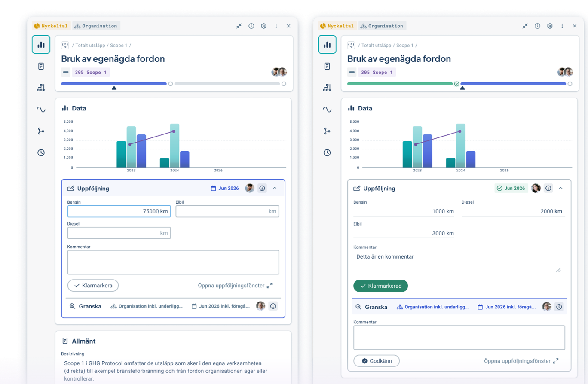Viewport: 588px width, 384px height.
Task: Open the hierarchy sort icon in left sidebar
Action: coord(41,88)
